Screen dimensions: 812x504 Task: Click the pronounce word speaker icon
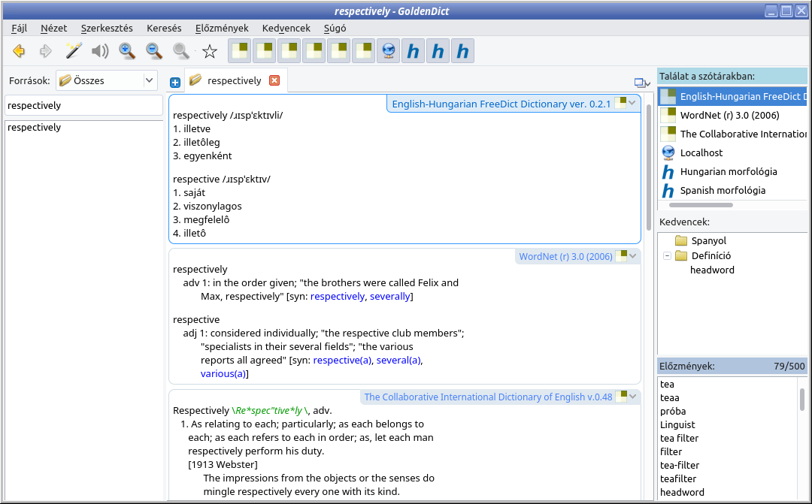click(99, 51)
